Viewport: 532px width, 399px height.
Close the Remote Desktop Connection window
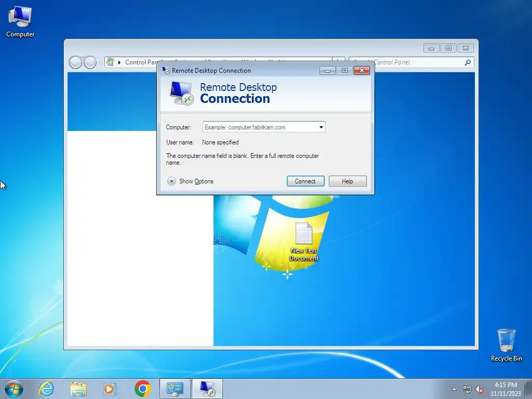click(362, 71)
